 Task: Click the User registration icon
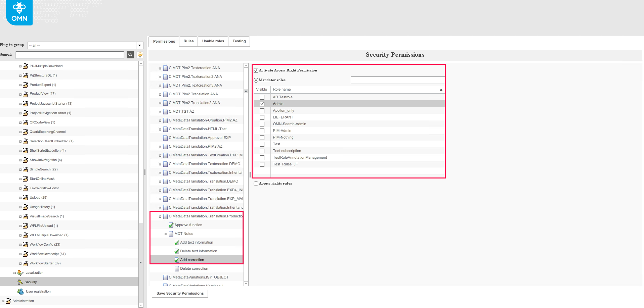[x=21, y=291]
